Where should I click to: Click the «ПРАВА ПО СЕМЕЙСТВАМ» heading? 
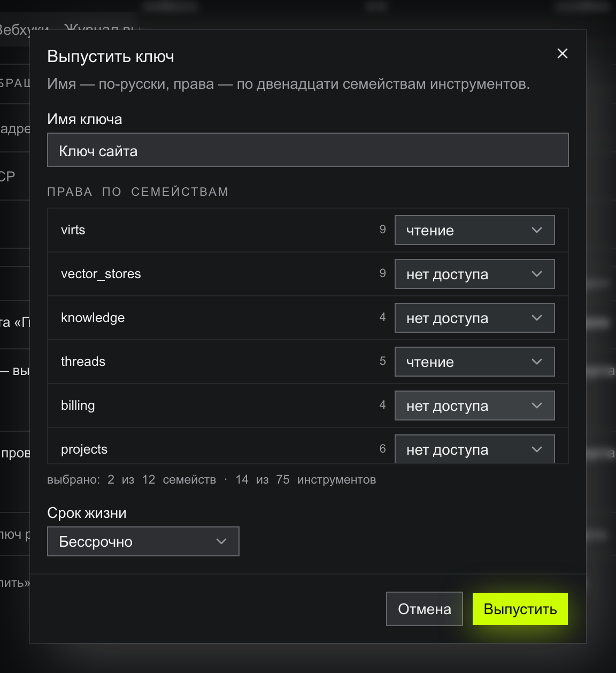(x=138, y=192)
